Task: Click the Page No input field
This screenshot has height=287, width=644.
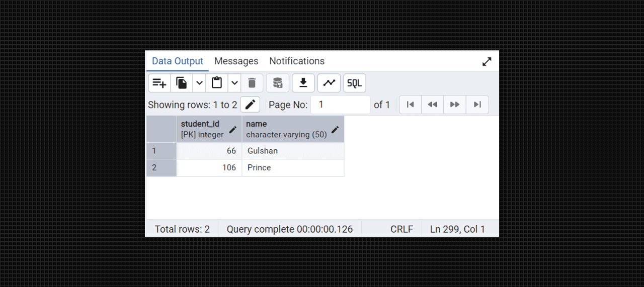Action: 341,105
